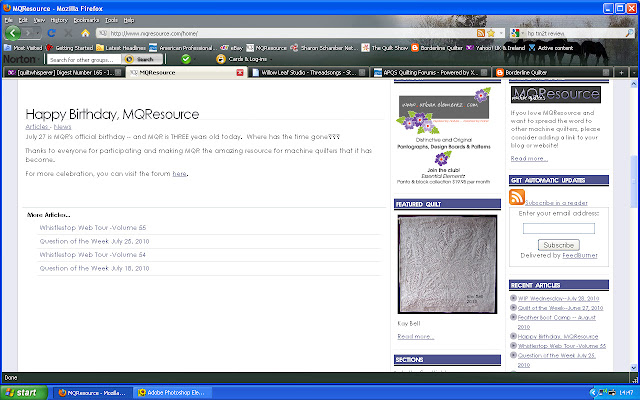The width and height of the screenshot is (640, 400).
Task: Close the MQResource tab
Action: (x=240, y=73)
